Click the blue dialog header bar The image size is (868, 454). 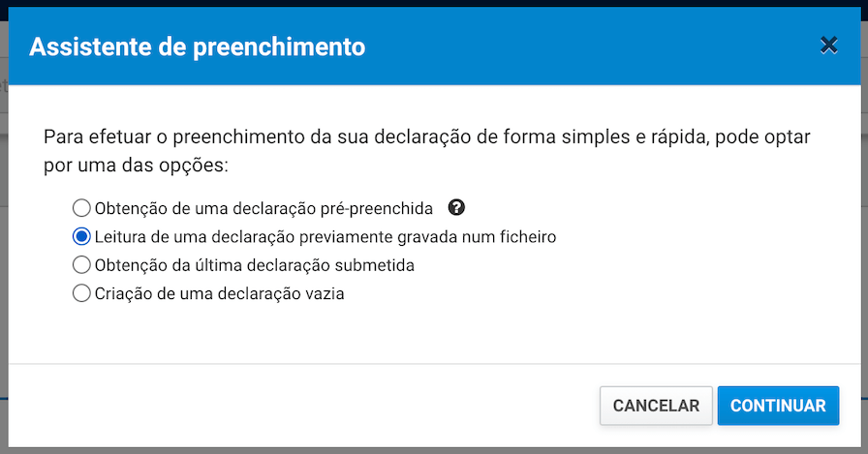click(x=435, y=45)
